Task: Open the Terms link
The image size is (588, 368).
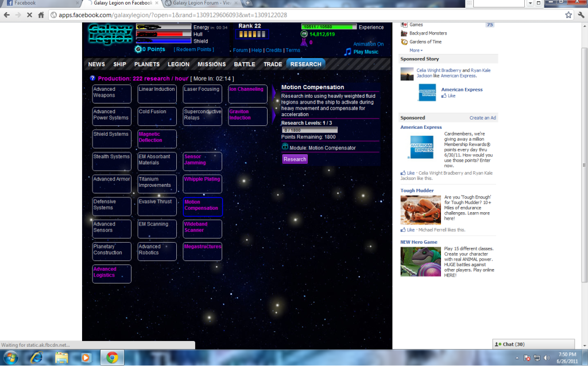Action: (293, 51)
